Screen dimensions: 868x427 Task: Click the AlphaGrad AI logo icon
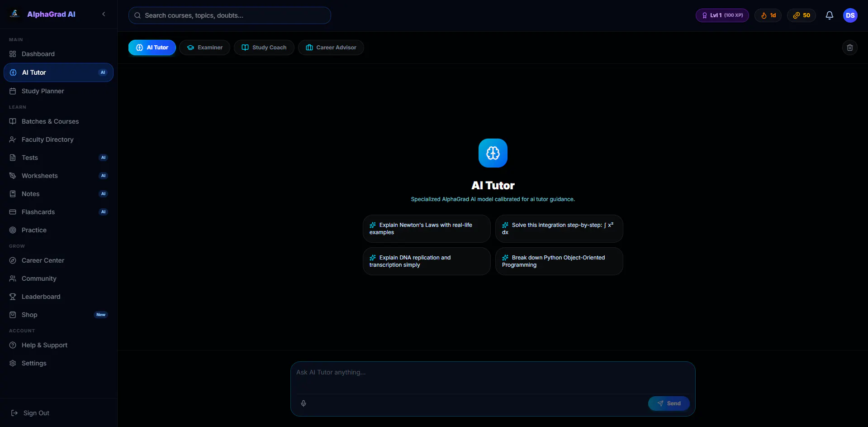coord(15,14)
